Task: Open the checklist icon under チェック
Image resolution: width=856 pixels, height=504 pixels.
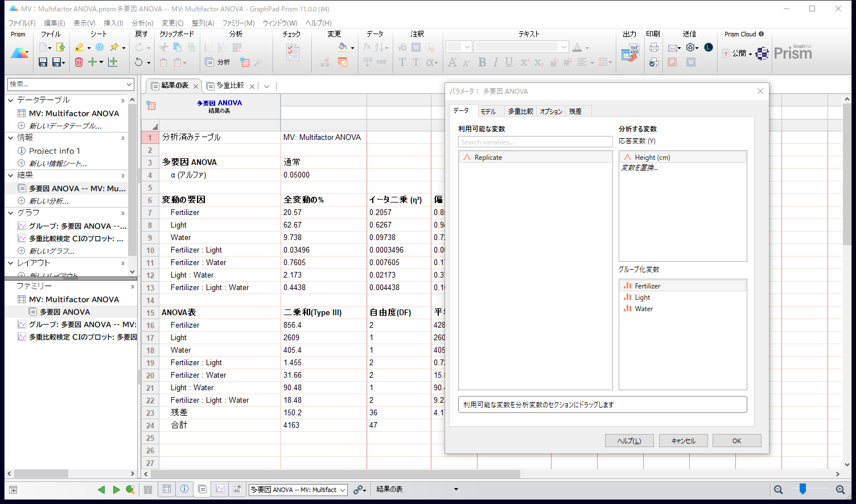Action: (293, 53)
